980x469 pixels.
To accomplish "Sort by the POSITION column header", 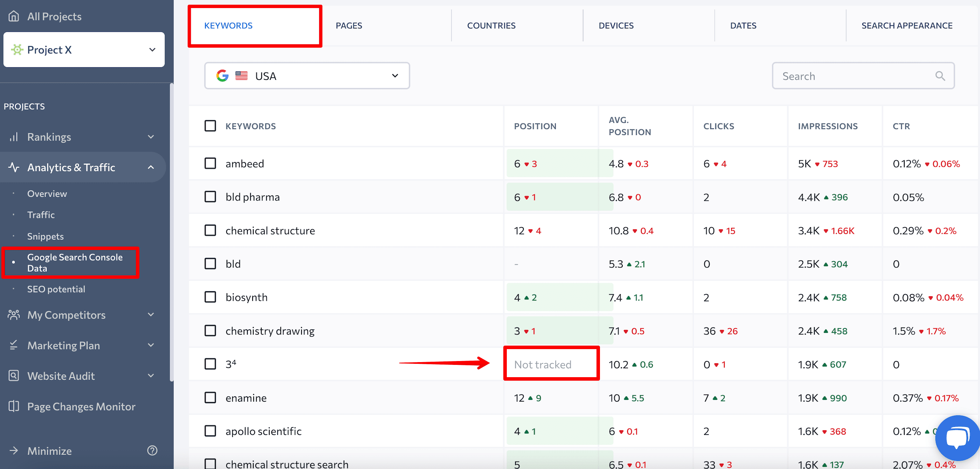I will click(x=535, y=126).
